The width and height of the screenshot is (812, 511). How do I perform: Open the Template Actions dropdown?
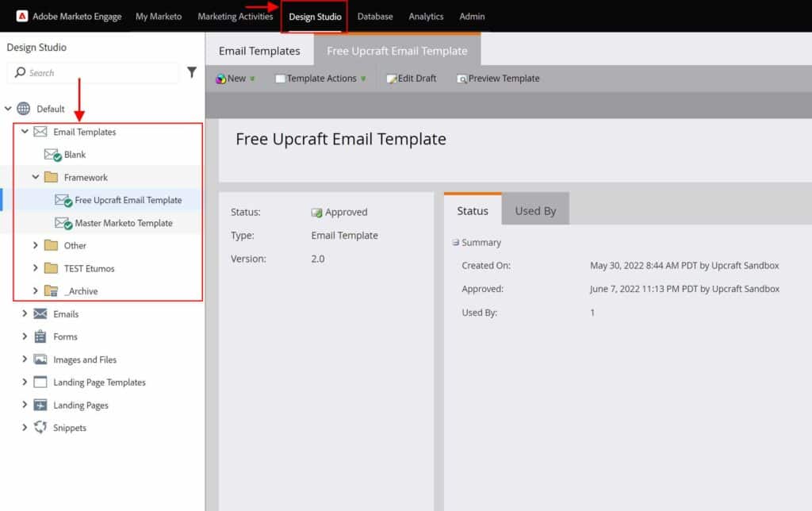[x=363, y=79]
